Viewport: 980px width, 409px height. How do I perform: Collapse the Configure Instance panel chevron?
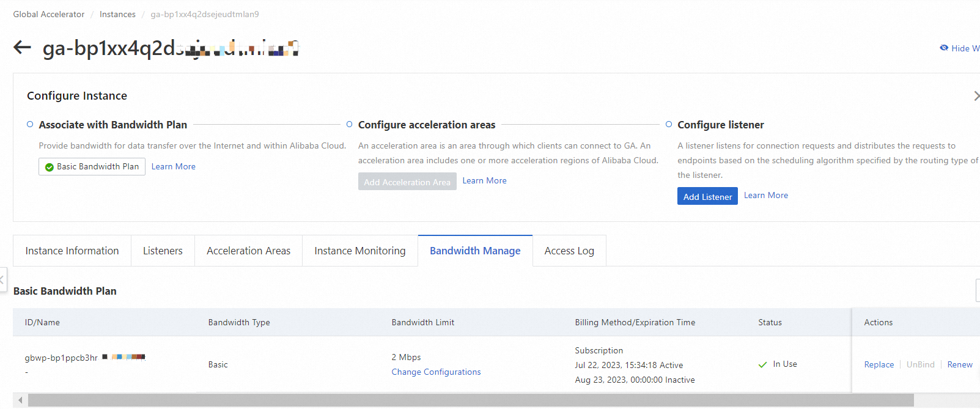976,96
